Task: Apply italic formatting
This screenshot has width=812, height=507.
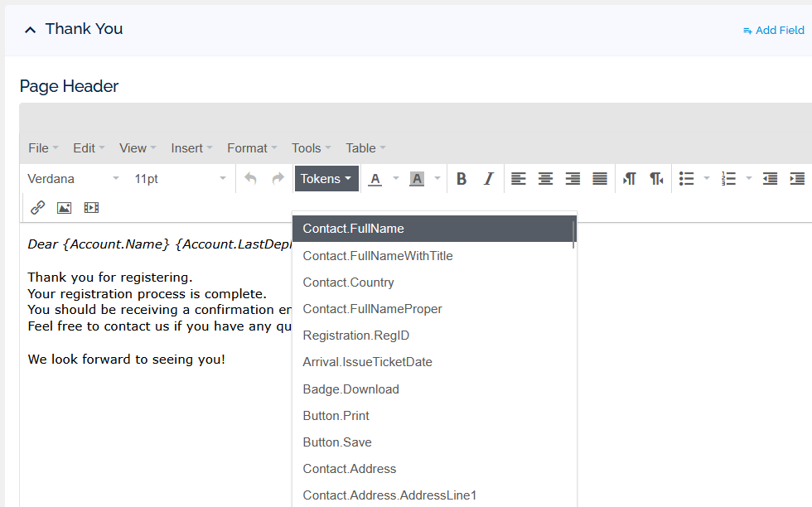Action: (489, 178)
